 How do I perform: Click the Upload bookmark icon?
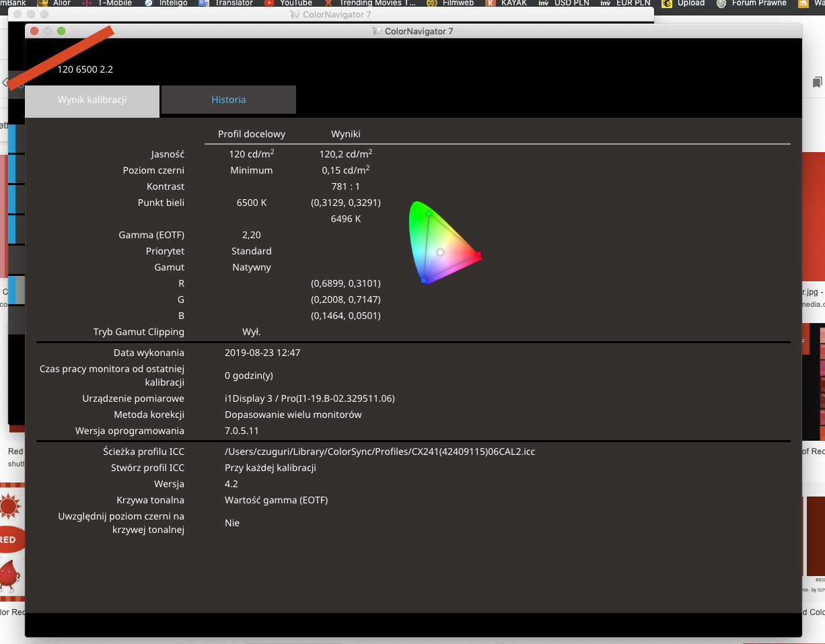tap(666, 3)
